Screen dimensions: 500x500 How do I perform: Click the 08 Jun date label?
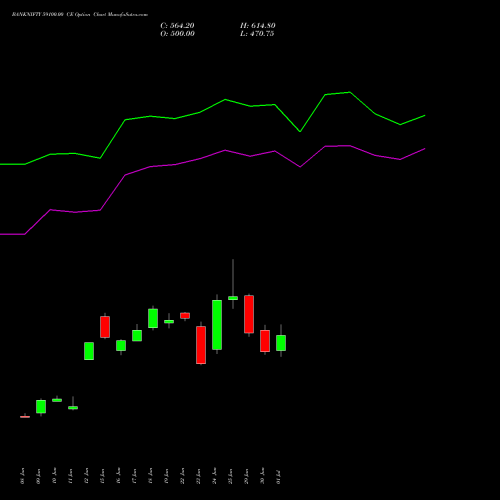pyautogui.click(x=23, y=476)
